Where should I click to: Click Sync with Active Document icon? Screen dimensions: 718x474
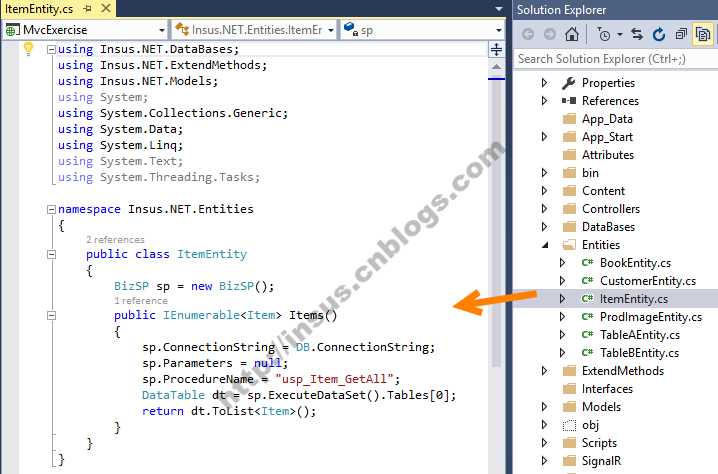[637, 34]
